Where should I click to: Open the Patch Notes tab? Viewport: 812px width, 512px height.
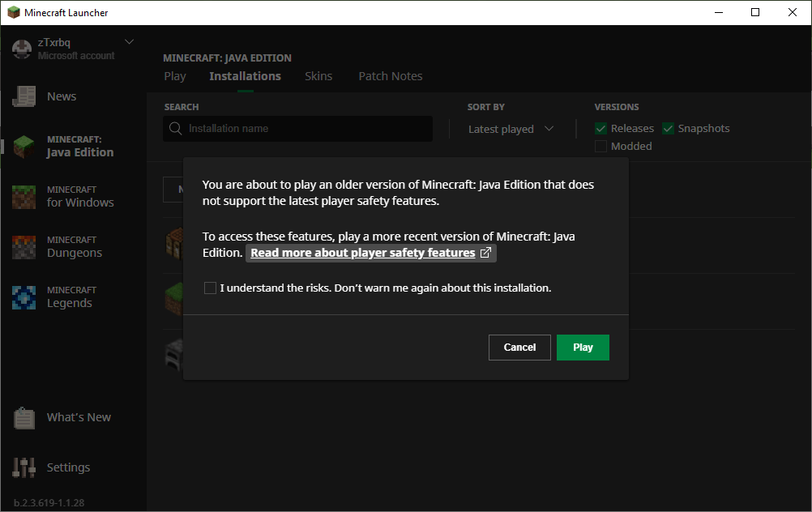(391, 76)
